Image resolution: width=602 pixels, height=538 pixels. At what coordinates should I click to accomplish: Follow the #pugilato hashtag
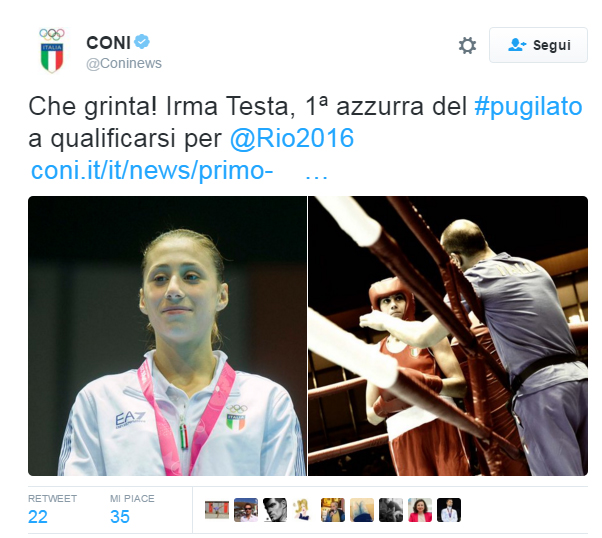pyautogui.click(x=528, y=106)
